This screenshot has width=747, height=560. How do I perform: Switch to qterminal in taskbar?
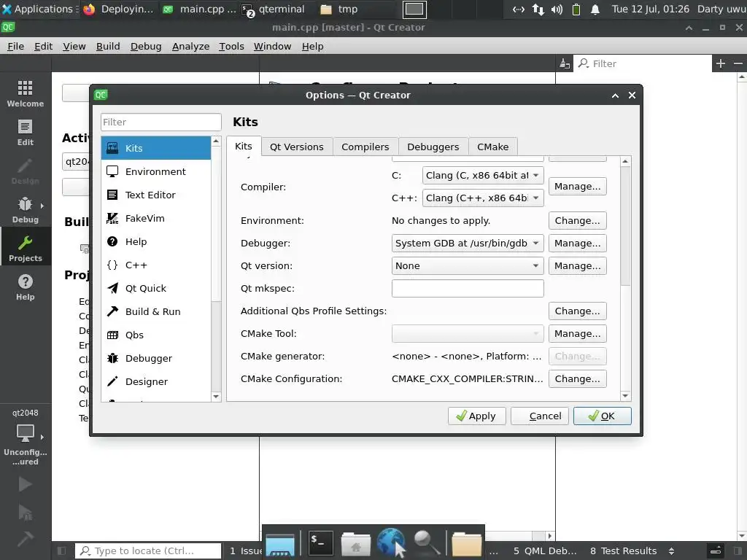[273, 9]
